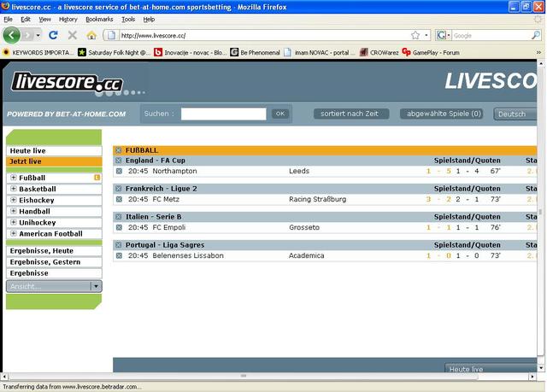Deselect the Italien - Serie B league box
The width and height of the screenshot is (547, 392).
(x=119, y=217)
